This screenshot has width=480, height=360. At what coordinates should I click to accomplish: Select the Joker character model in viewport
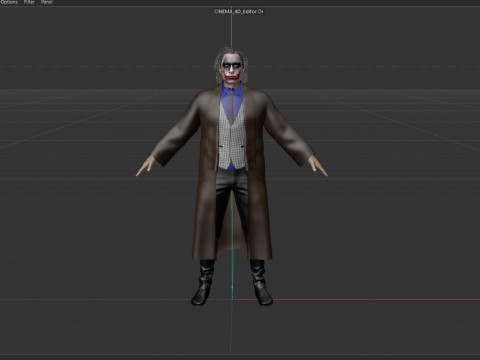[232, 177]
